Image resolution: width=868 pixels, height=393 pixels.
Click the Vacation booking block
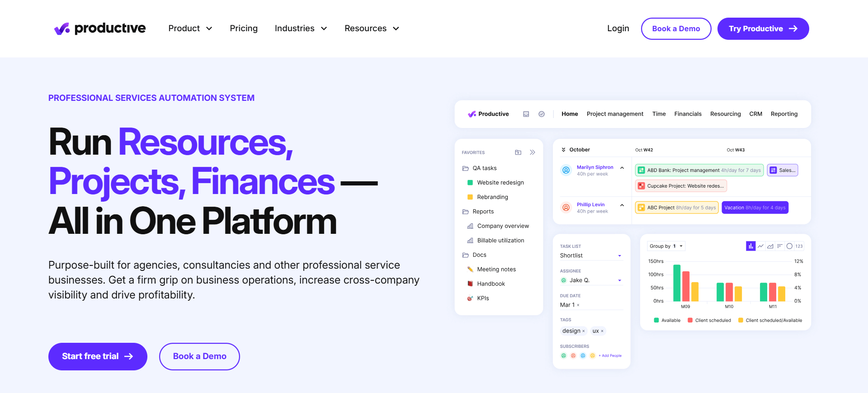tap(755, 208)
